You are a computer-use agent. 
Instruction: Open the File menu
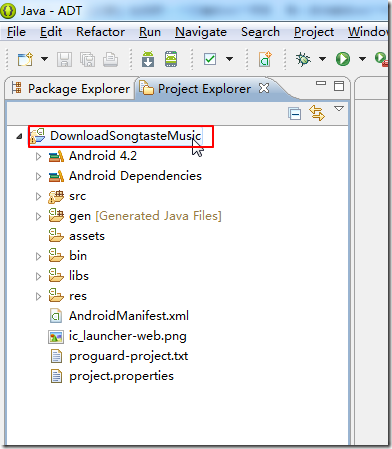click(x=16, y=32)
